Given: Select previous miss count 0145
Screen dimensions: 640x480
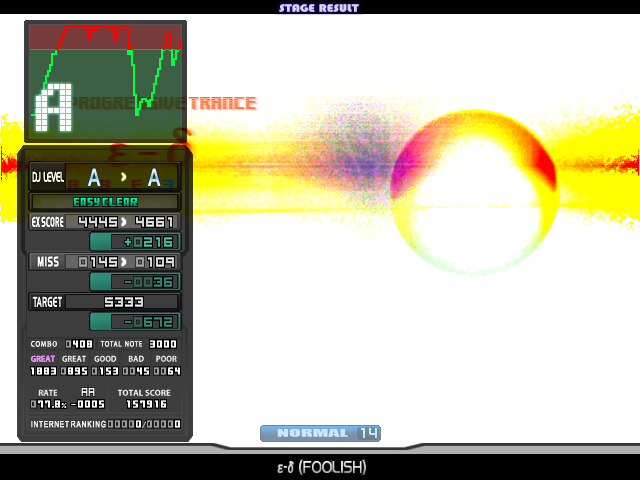Looking at the screenshot, I should pos(98,262).
